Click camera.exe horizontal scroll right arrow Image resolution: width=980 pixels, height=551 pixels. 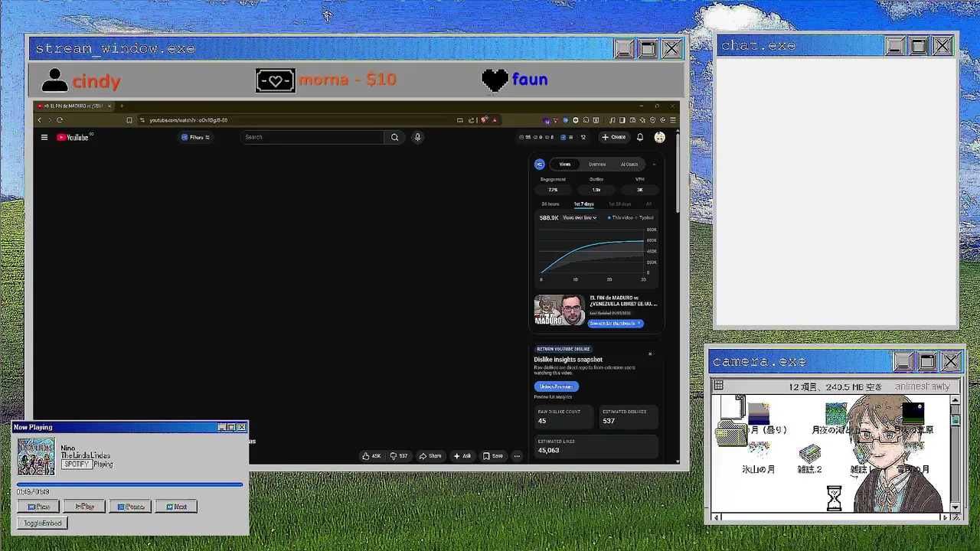point(944,517)
